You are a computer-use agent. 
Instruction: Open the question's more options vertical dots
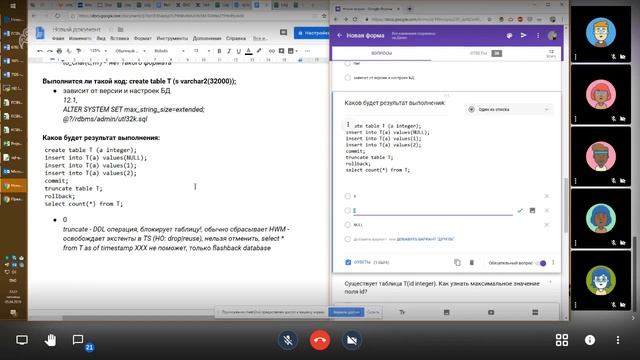(553, 262)
